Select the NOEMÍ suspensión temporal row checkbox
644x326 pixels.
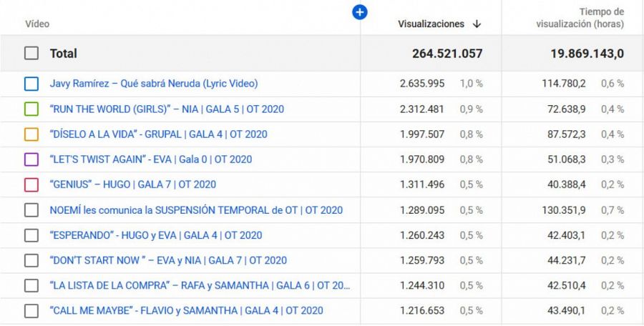[31, 210]
